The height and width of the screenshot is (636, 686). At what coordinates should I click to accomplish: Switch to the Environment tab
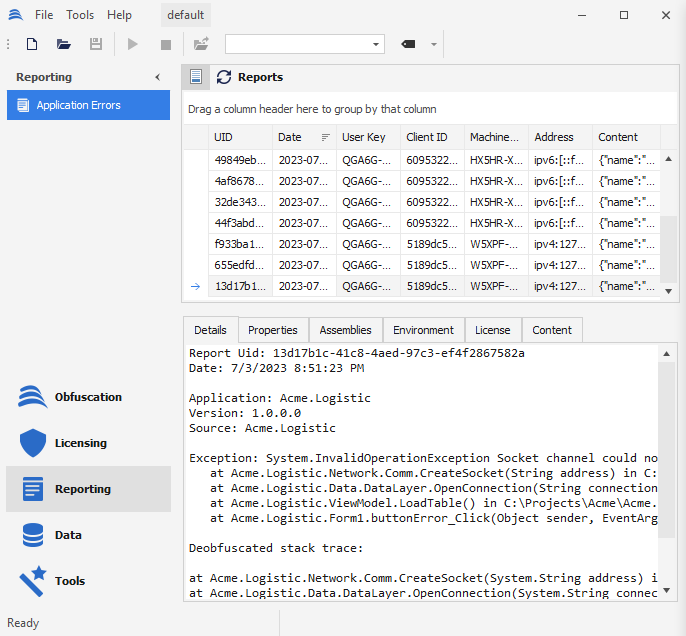423,330
